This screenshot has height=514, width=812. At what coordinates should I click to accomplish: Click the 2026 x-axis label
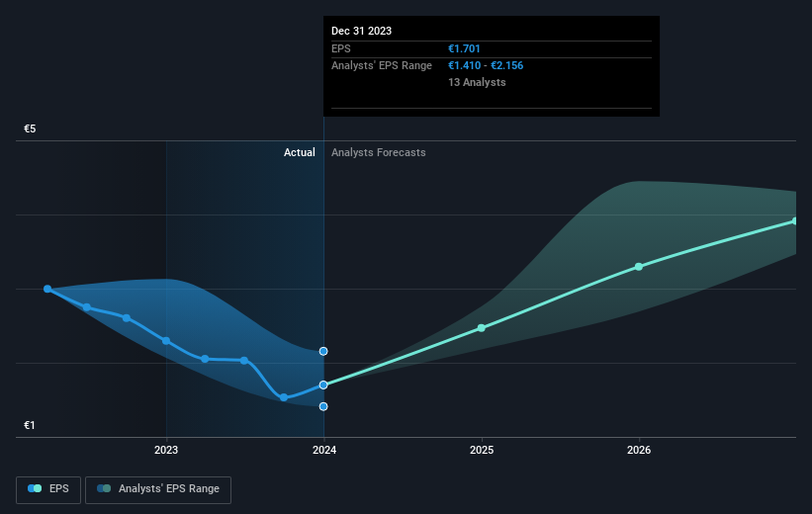pos(639,450)
